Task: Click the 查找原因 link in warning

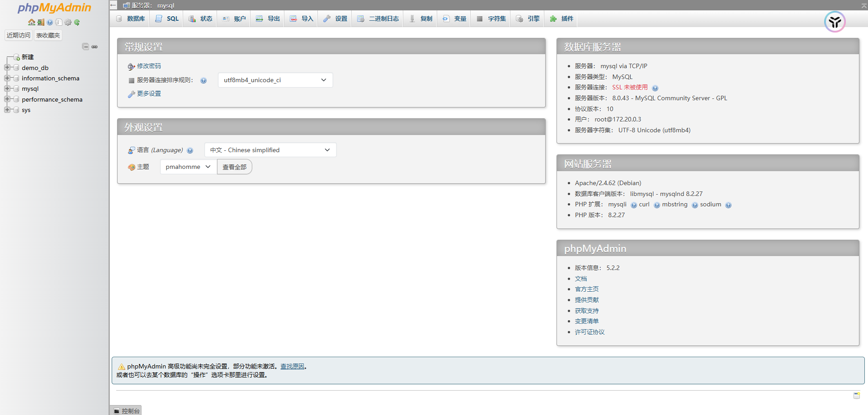Action: coord(292,366)
